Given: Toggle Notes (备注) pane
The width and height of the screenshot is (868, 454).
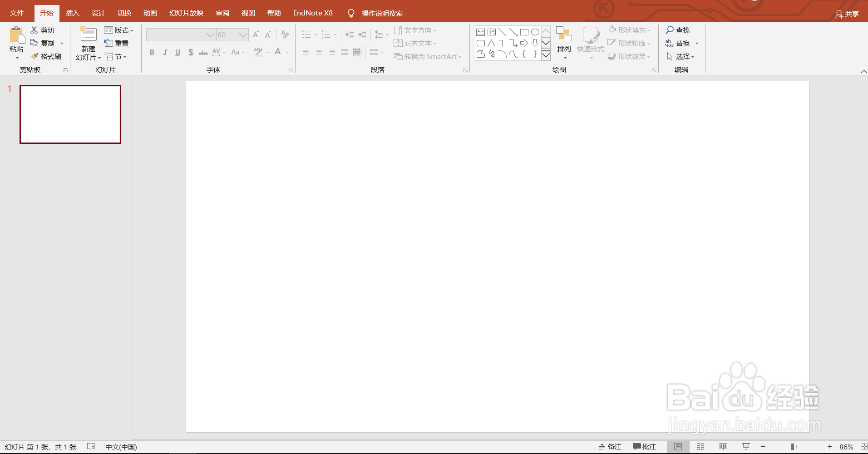Looking at the screenshot, I should point(610,447).
